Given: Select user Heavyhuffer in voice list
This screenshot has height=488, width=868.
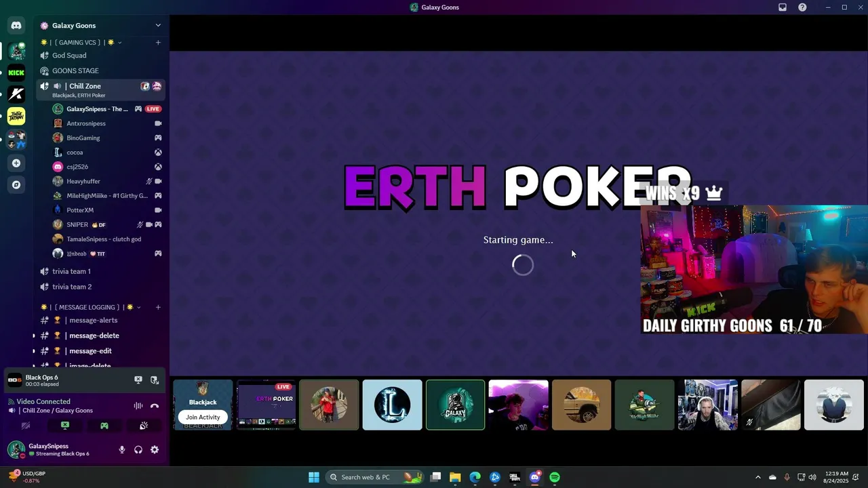Looking at the screenshot, I should 107,181.
